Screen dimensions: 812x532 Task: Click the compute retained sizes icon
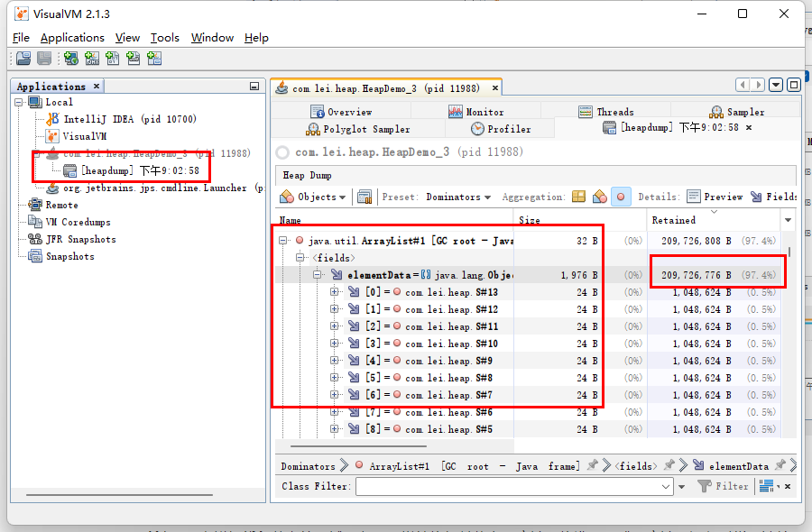[364, 197]
